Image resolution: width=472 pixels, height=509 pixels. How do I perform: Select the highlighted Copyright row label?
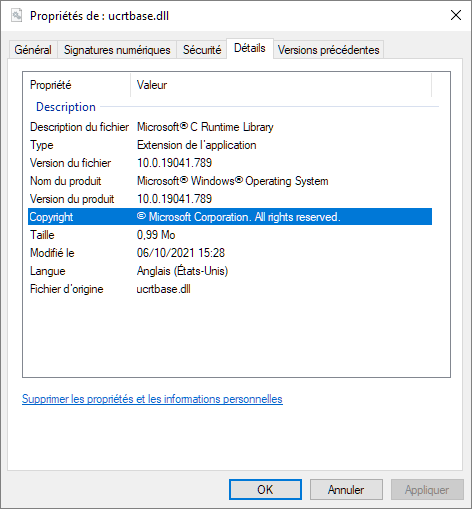51,217
